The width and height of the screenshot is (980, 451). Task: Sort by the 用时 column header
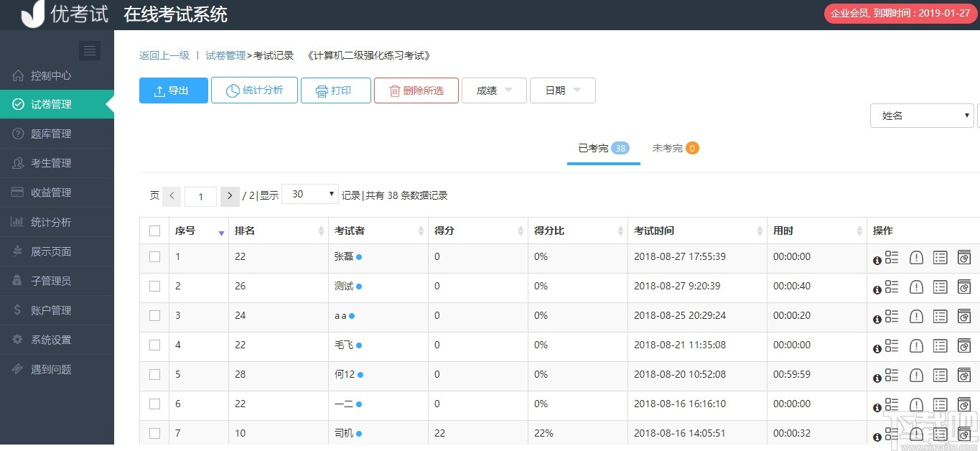pos(817,231)
